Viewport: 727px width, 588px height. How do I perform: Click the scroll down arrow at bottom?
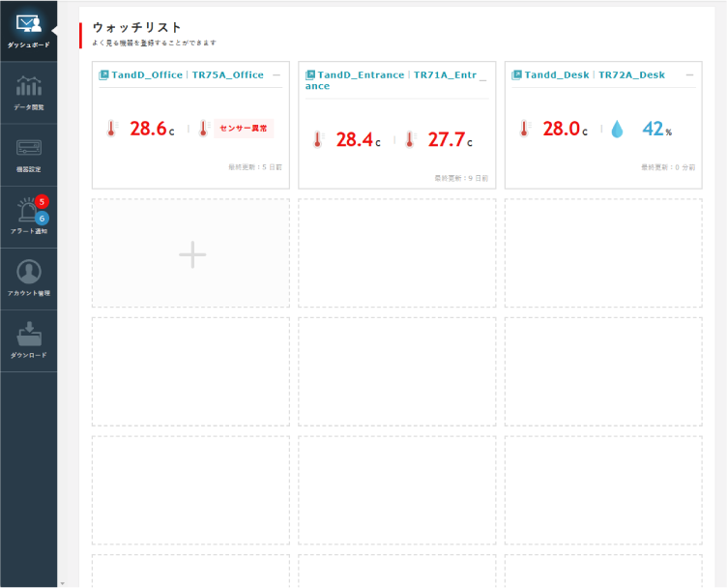tap(62, 583)
